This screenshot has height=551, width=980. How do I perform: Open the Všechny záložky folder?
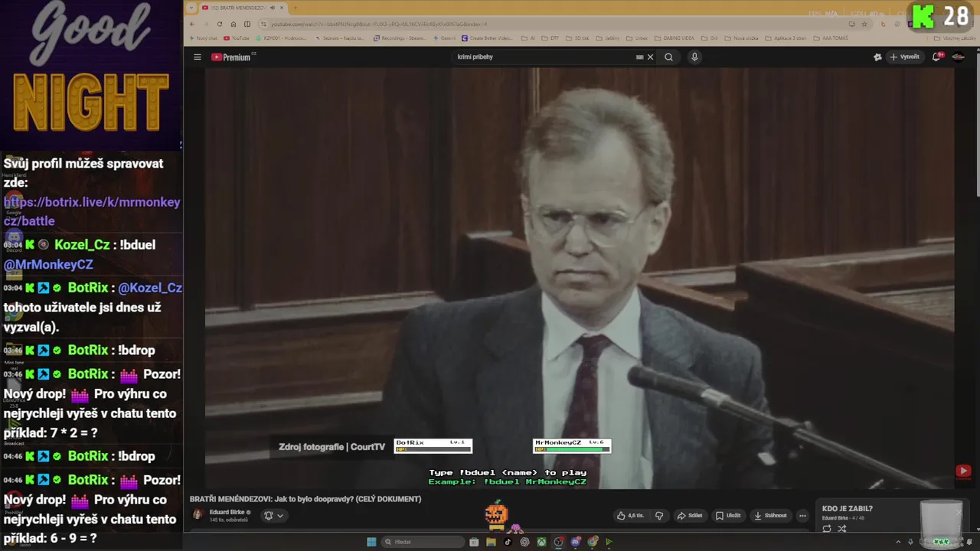click(x=955, y=38)
